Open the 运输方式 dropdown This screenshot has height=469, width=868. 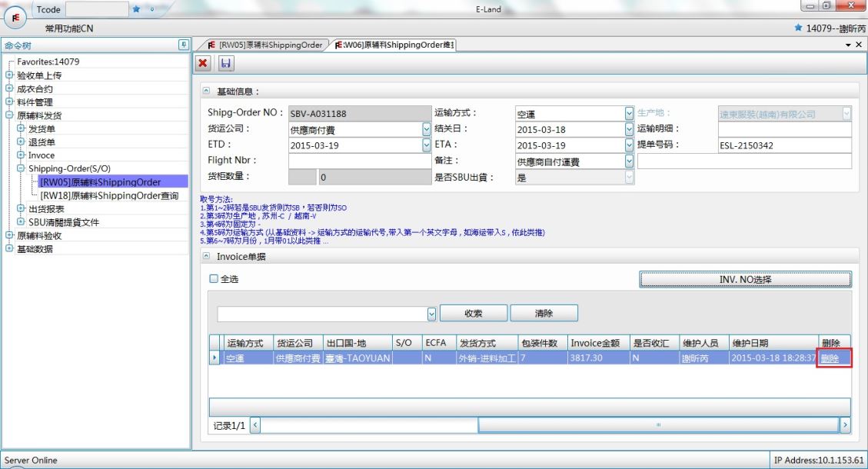(629, 114)
